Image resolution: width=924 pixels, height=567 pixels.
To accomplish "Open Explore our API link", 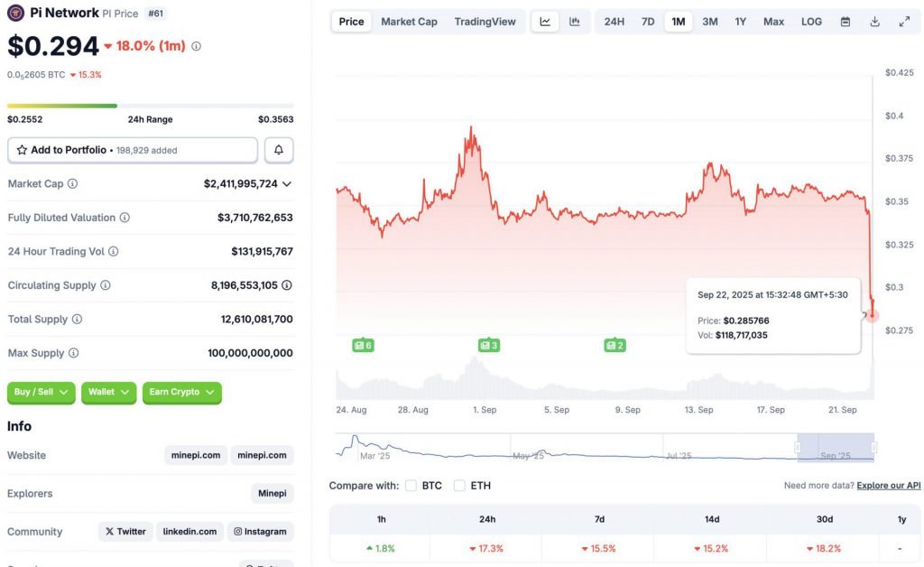I will (889, 486).
